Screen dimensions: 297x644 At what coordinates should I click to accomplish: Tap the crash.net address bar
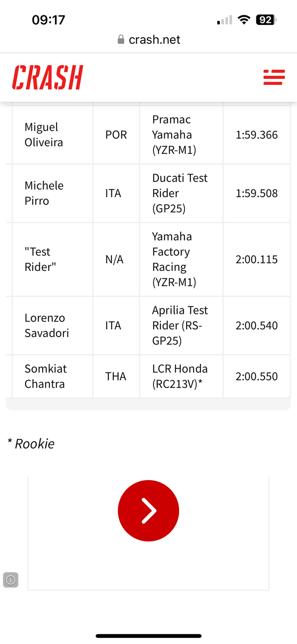point(149,39)
